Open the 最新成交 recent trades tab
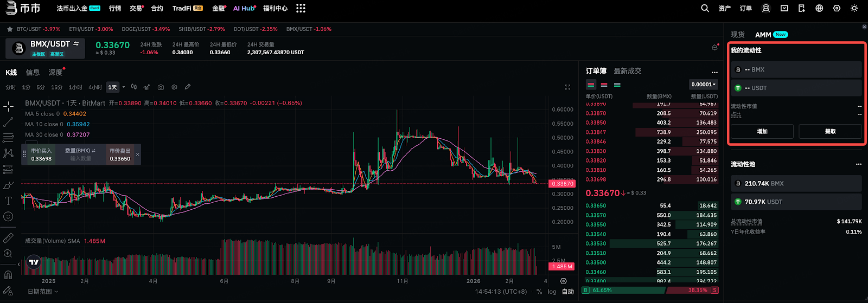This screenshot has width=868, height=303. 627,71
